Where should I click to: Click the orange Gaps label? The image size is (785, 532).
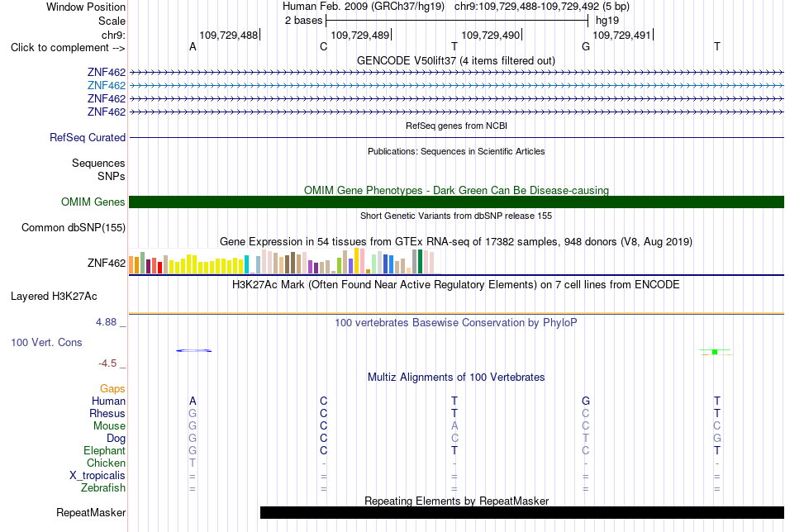pos(112,389)
